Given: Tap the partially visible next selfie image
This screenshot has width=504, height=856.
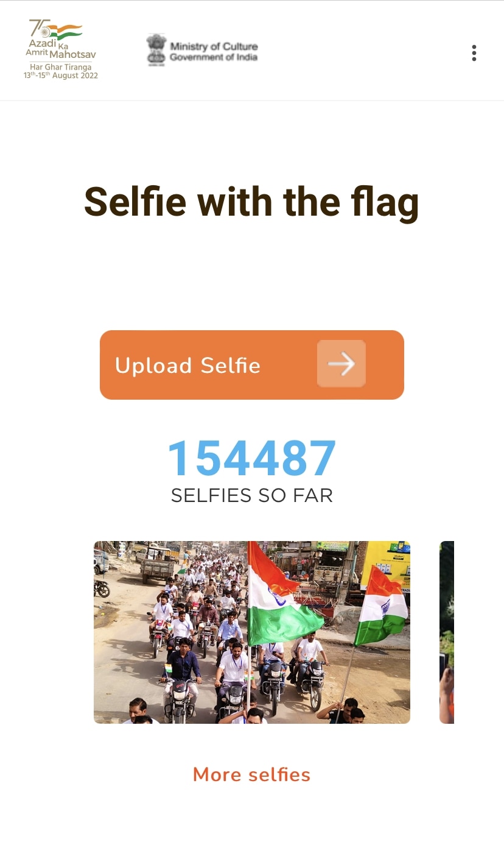Looking at the screenshot, I should 447,632.
